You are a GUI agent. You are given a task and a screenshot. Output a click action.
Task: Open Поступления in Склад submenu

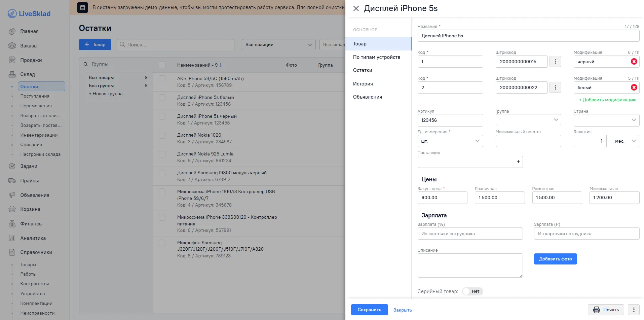tap(35, 96)
